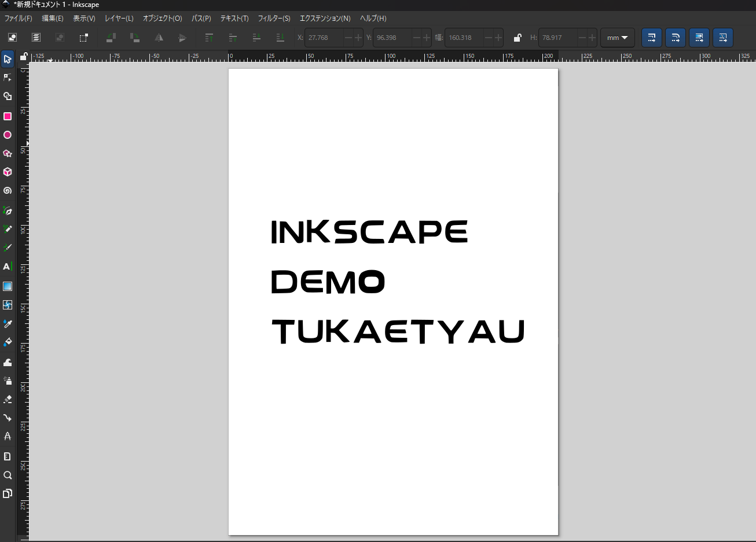Select the Zoom magnifier tool

pyautogui.click(x=8, y=475)
